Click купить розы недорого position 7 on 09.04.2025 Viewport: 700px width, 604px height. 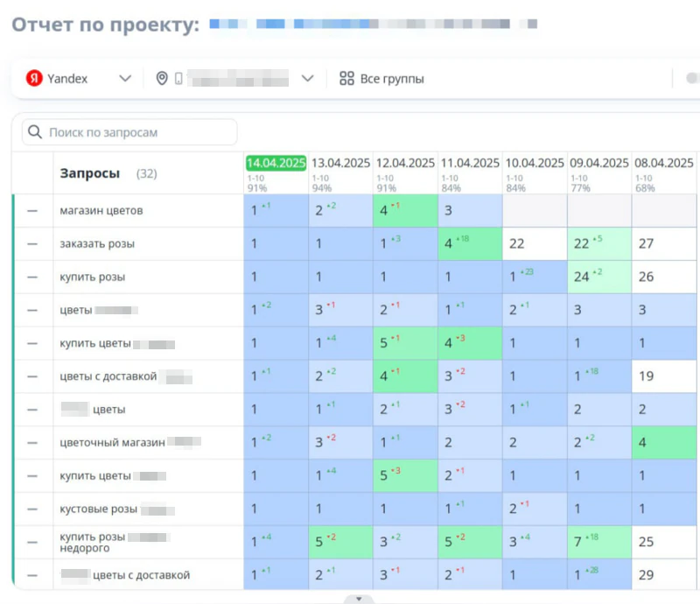(599, 543)
